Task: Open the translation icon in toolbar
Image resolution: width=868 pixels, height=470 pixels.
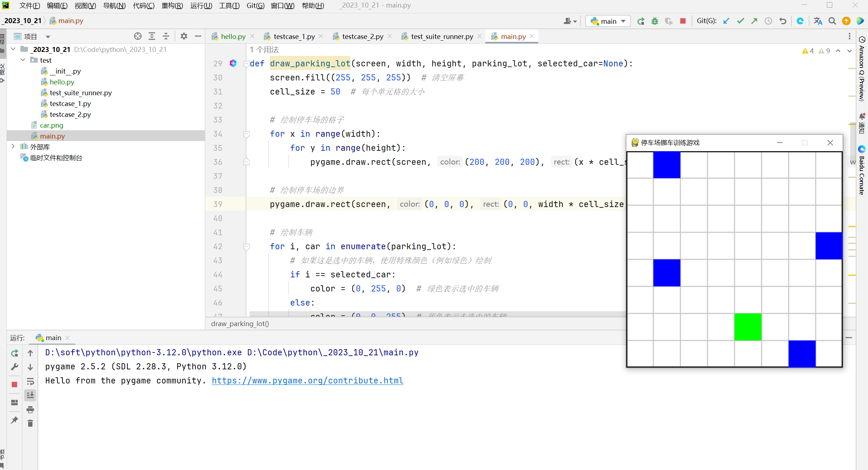Action: (x=818, y=21)
